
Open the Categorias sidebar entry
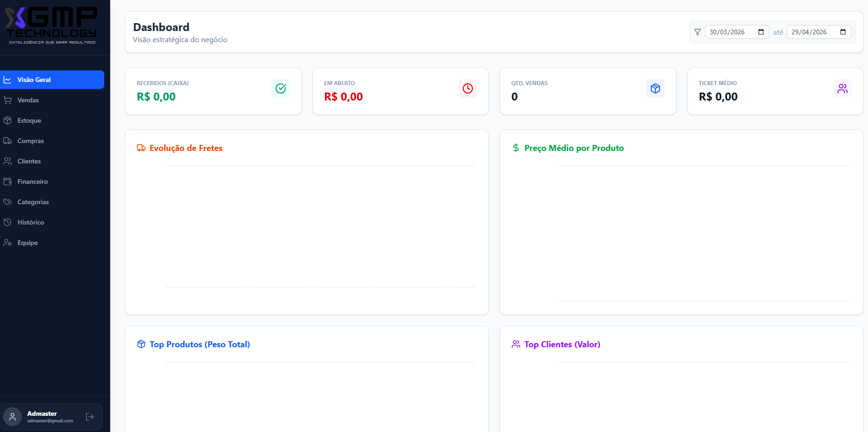point(33,202)
